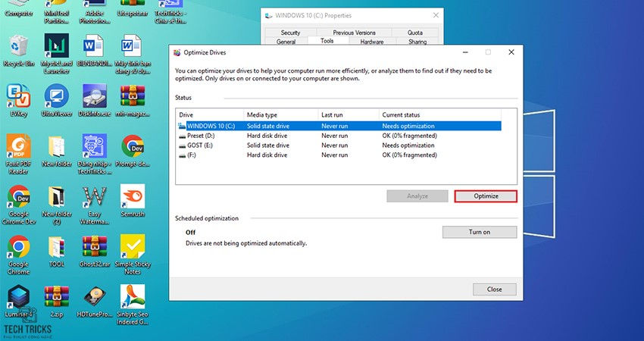The width and height of the screenshot is (644, 341).
Task: Open the HDTunePro desktop icon
Action: (x=95, y=302)
